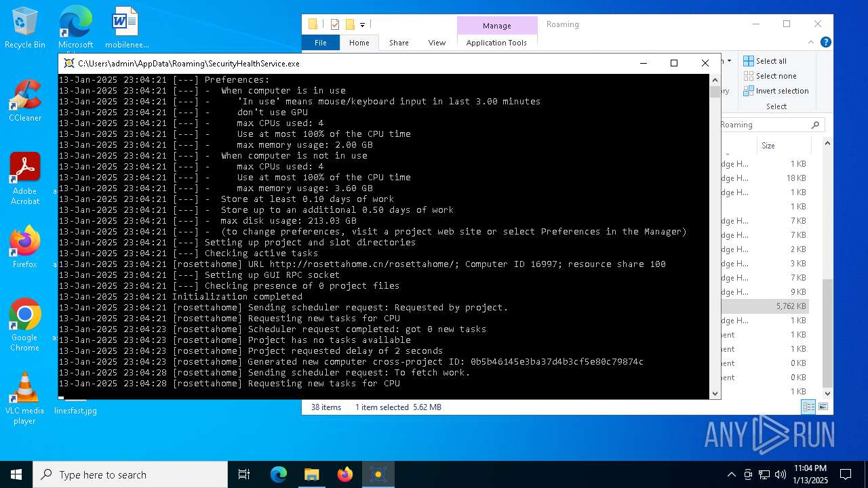Viewport: 868px width, 488px height.
Task: Click Invert selection in the Explorer ribbon
Action: [776, 91]
